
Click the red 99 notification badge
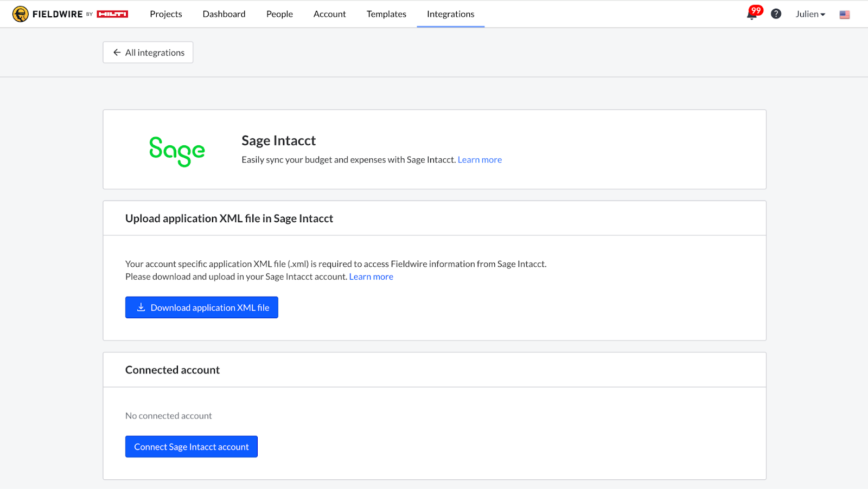coord(756,10)
